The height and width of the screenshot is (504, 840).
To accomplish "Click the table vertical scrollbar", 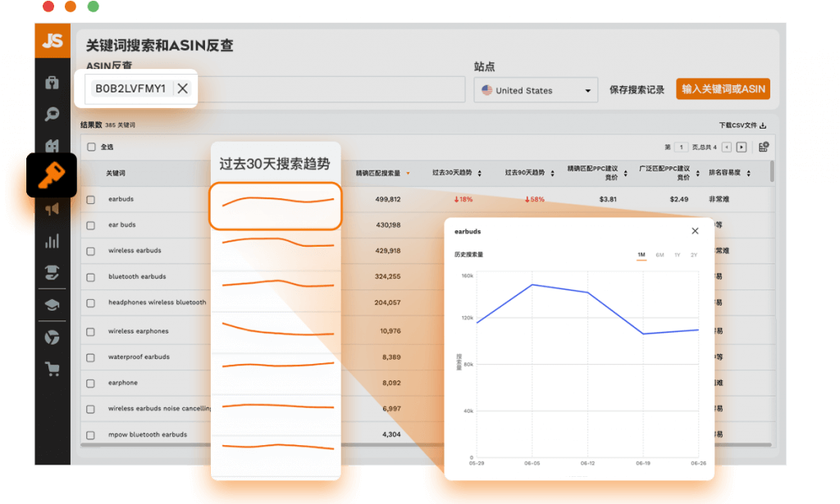I will [x=772, y=171].
